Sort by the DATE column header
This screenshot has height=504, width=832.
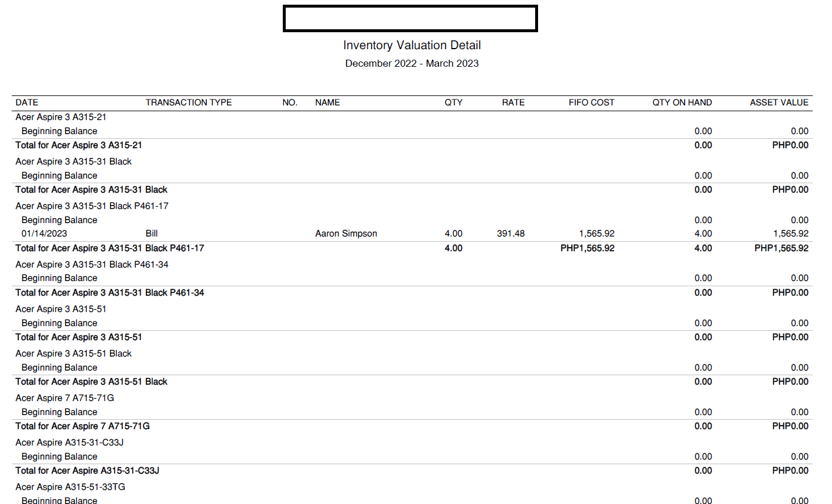(x=27, y=102)
